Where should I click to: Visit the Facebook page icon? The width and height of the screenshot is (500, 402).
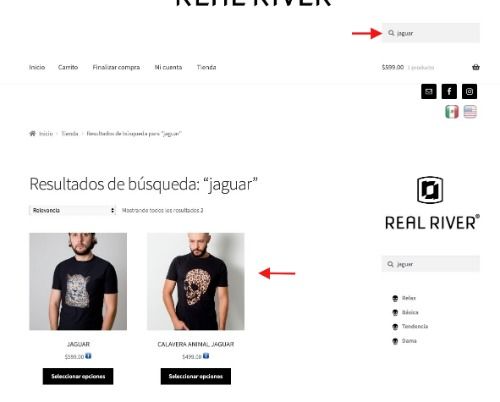449,91
